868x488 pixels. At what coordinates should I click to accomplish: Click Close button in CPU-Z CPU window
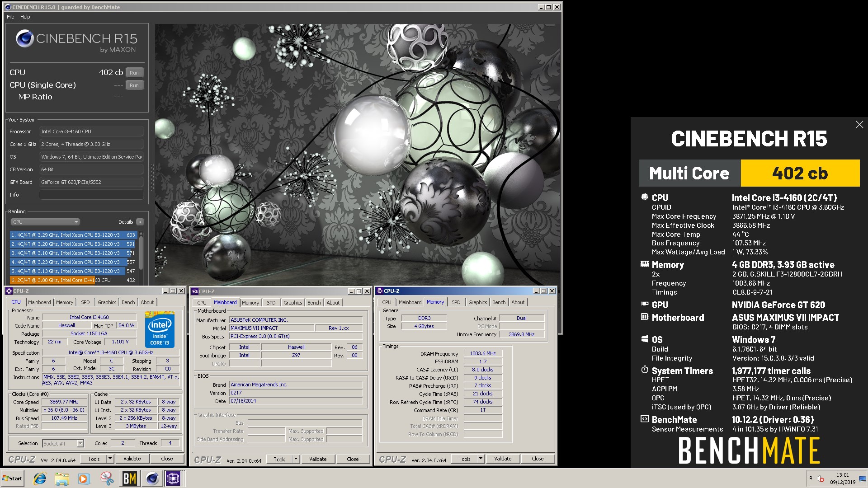(x=167, y=459)
